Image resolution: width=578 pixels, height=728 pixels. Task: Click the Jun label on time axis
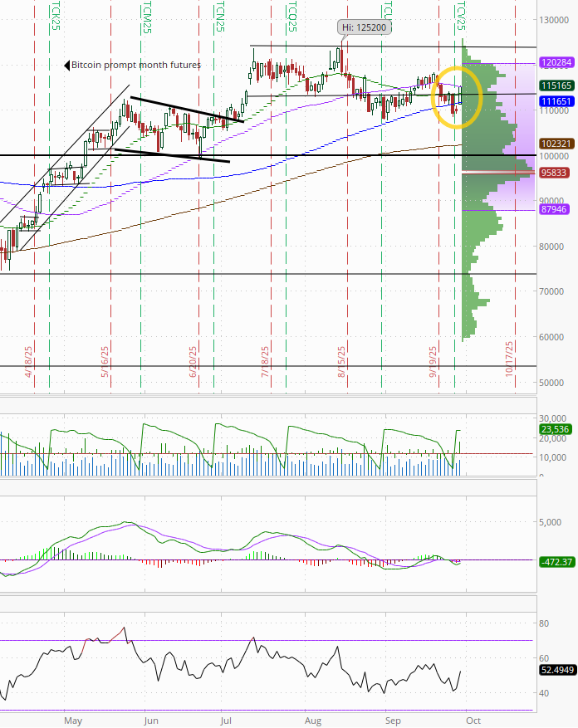[x=151, y=721]
